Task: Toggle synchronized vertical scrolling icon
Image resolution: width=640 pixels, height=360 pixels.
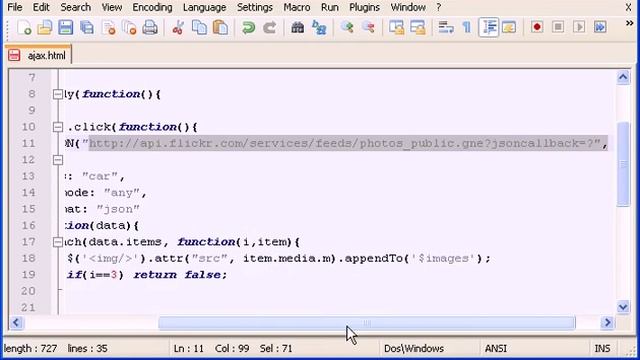Action: [396, 28]
